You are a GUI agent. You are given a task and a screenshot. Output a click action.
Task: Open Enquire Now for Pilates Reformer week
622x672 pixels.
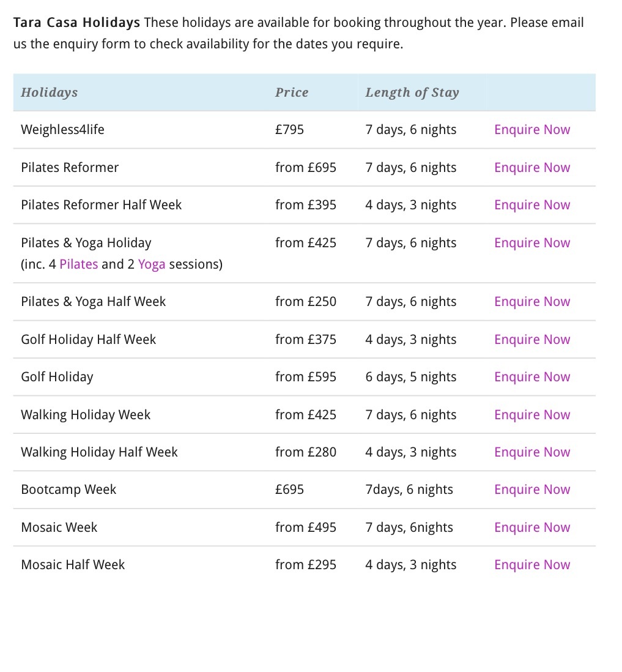(531, 168)
